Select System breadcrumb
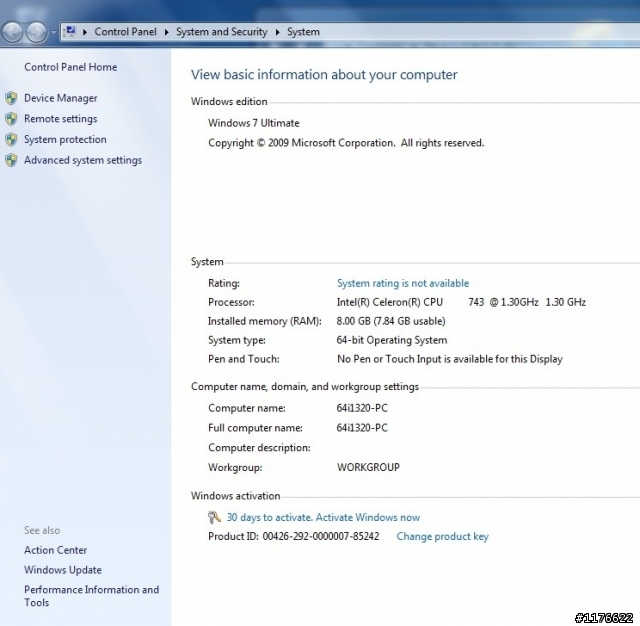Image resolution: width=640 pixels, height=626 pixels. [303, 32]
